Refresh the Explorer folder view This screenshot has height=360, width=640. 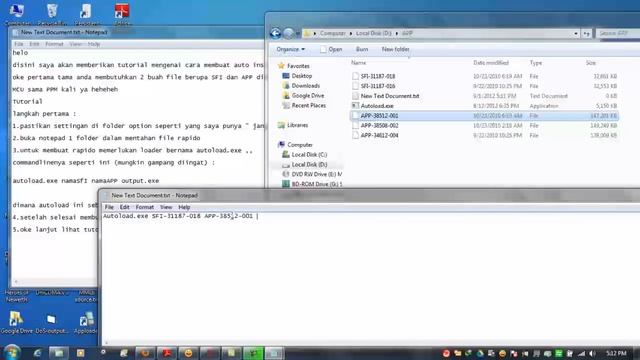tap(587, 33)
